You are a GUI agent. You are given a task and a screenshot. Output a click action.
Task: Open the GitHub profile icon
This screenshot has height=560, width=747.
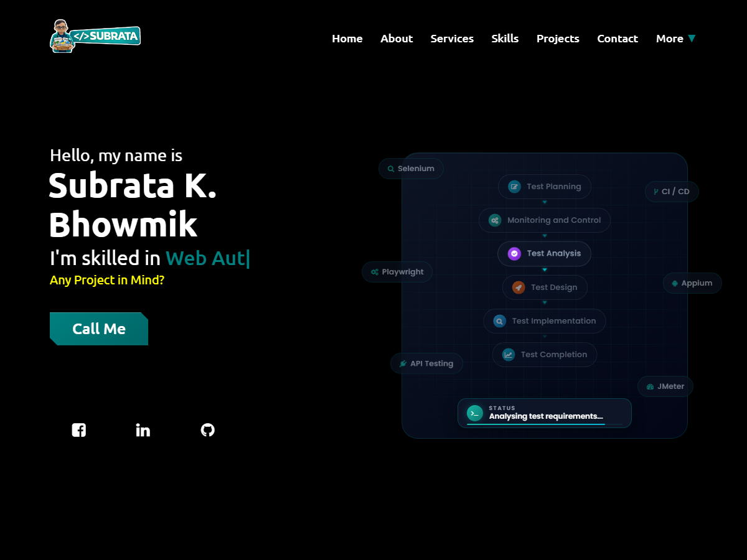coord(208,430)
